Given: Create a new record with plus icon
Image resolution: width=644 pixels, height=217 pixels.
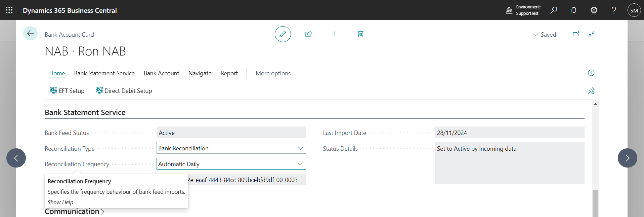Looking at the screenshot, I should point(335,34).
